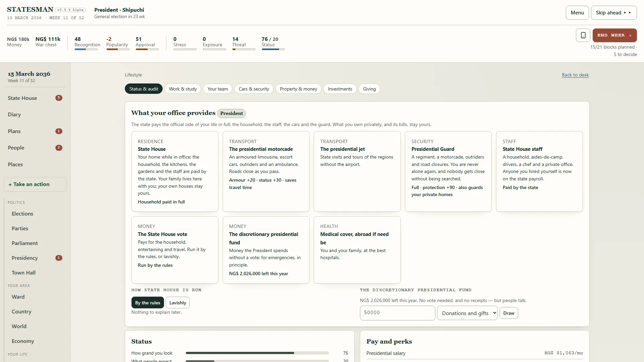Image resolution: width=644 pixels, height=362 pixels.
Task: Click the Status 76 / 20 stat
Action: 273,43
